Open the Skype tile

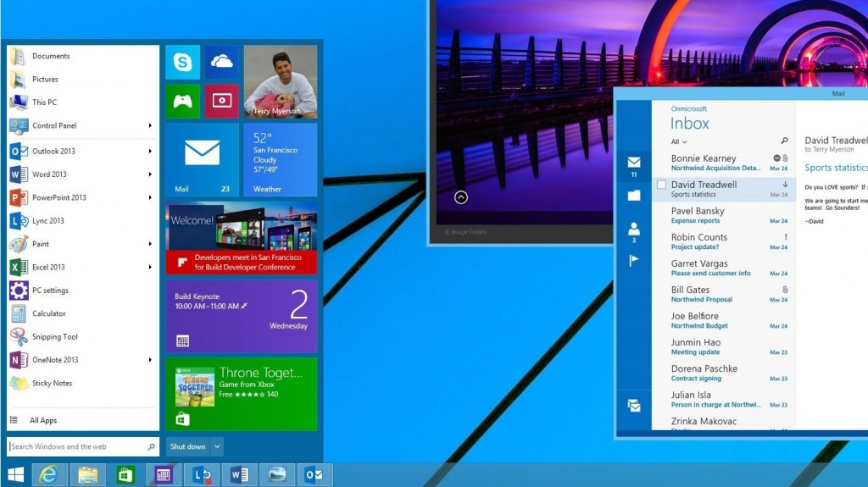tap(183, 62)
